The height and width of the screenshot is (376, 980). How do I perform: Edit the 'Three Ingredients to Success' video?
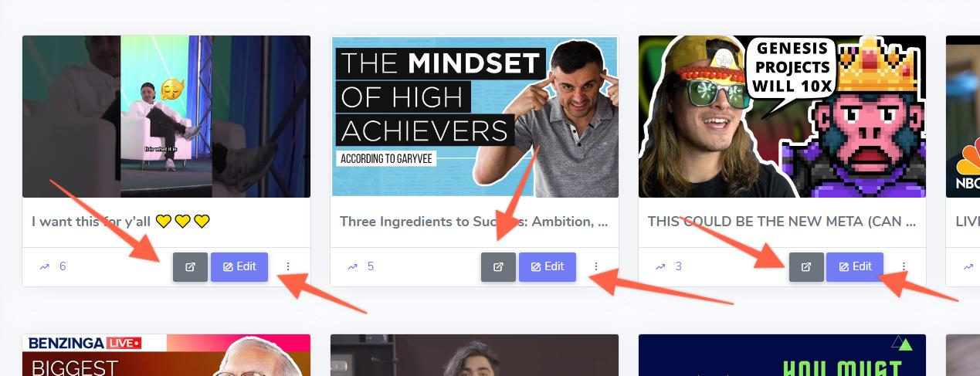548,267
